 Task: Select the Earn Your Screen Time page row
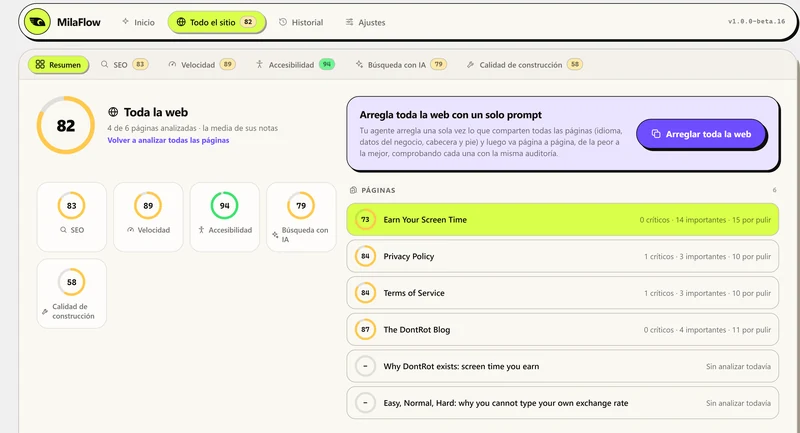[x=562, y=219]
